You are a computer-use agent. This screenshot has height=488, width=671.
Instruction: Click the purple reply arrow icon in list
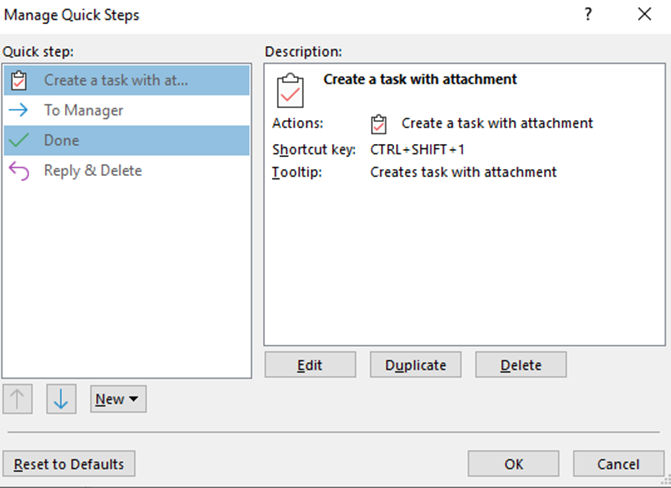[19, 171]
